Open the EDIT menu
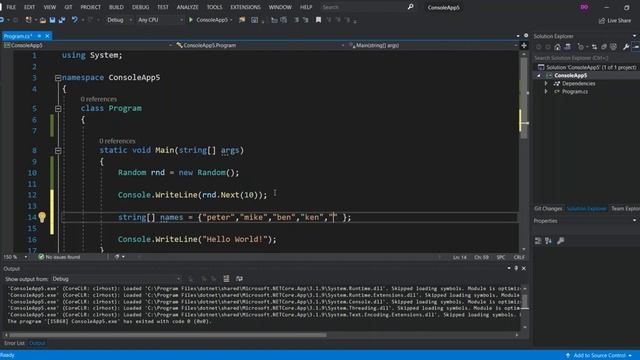 point(29,7)
